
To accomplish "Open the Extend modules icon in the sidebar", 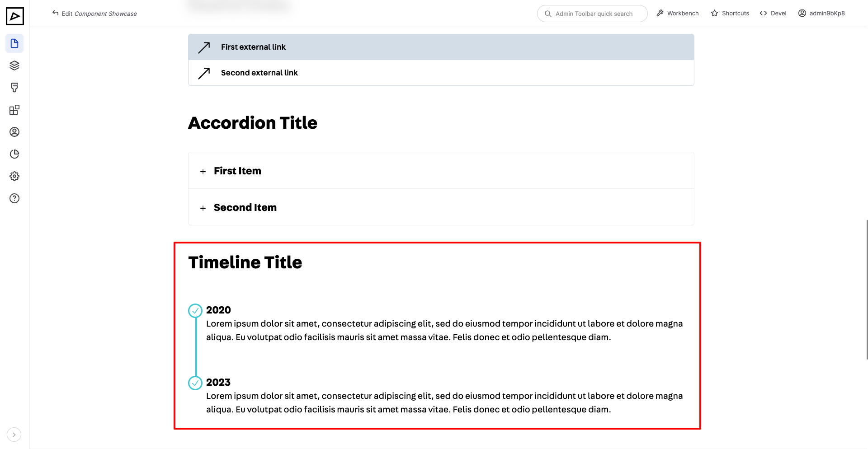I will (14, 109).
